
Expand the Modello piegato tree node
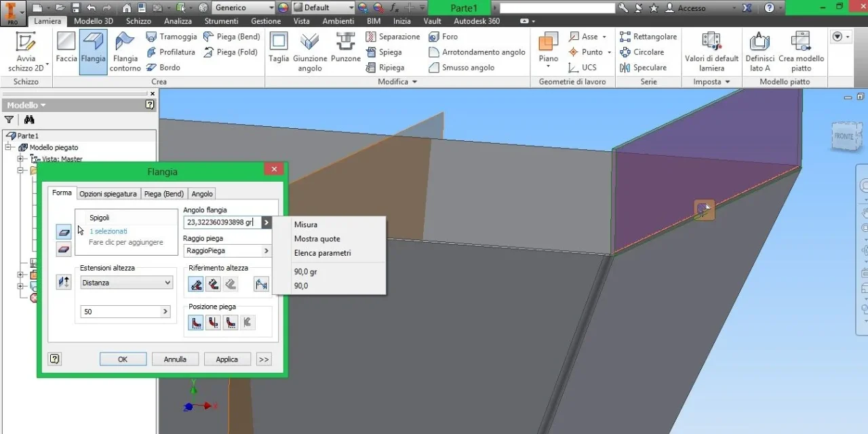point(10,147)
